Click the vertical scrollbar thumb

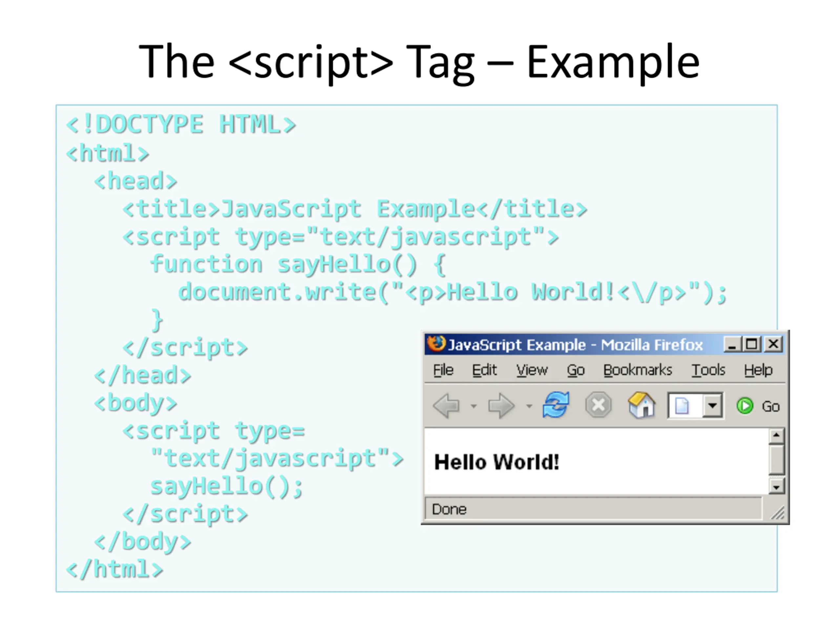[777, 460]
